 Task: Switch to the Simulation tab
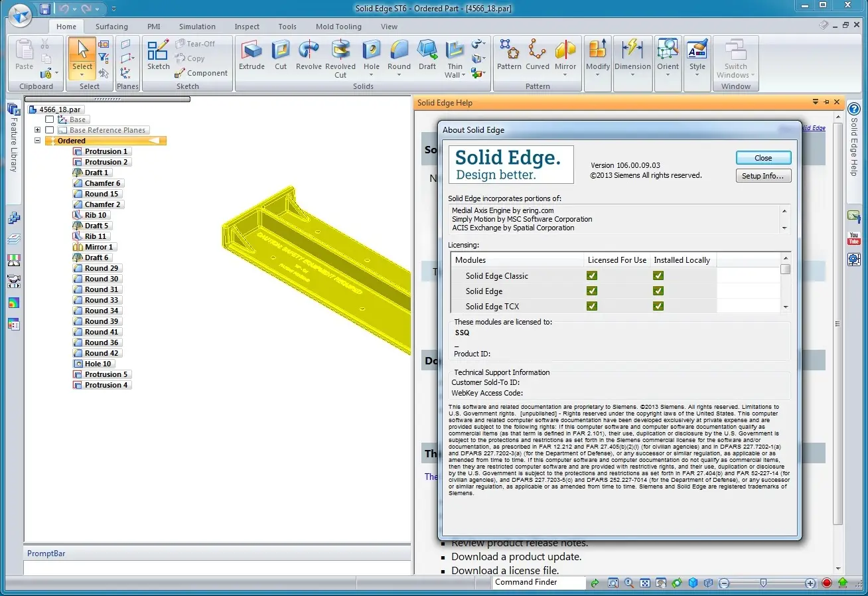pyautogui.click(x=197, y=27)
